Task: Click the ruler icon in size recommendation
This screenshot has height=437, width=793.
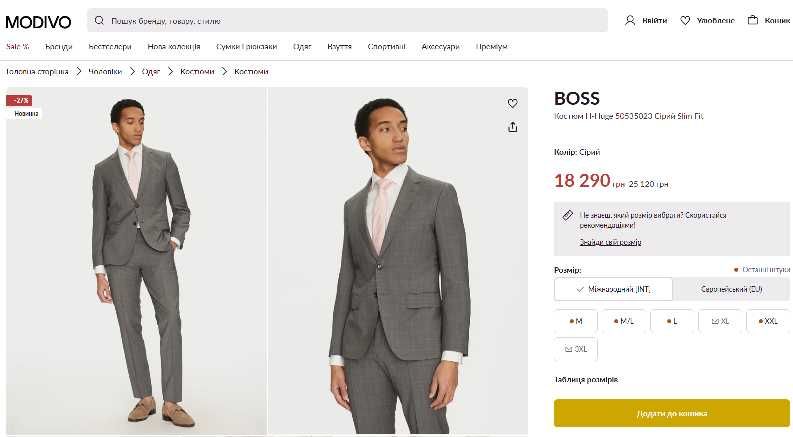Action: [568, 215]
